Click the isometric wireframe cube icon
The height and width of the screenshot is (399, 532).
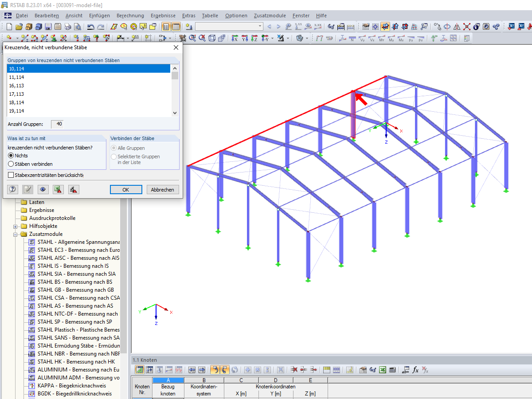[212, 39]
